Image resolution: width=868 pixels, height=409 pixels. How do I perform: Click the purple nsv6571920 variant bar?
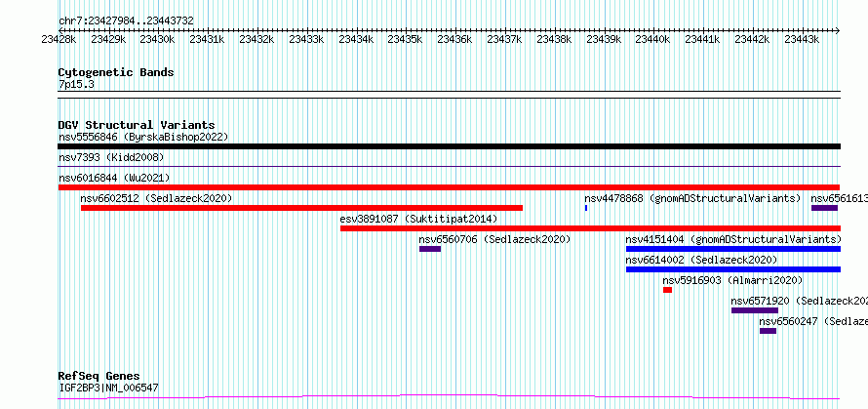tap(755, 310)
